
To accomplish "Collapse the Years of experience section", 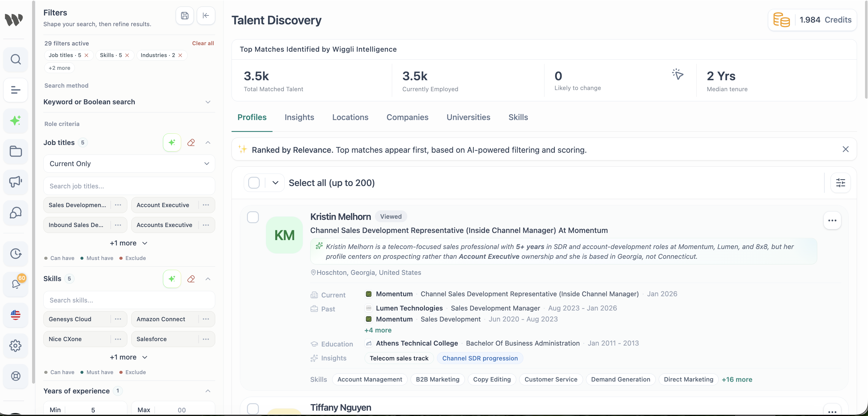I will 208,391.
